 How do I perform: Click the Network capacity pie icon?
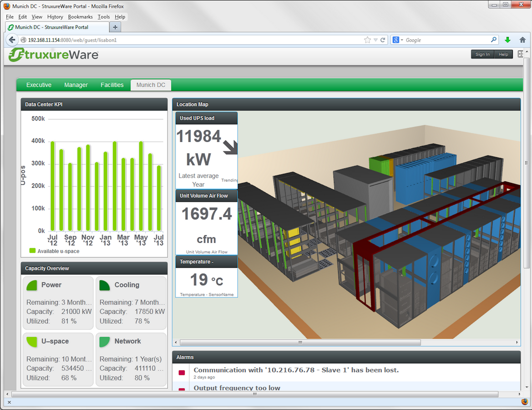pos(105,342)
